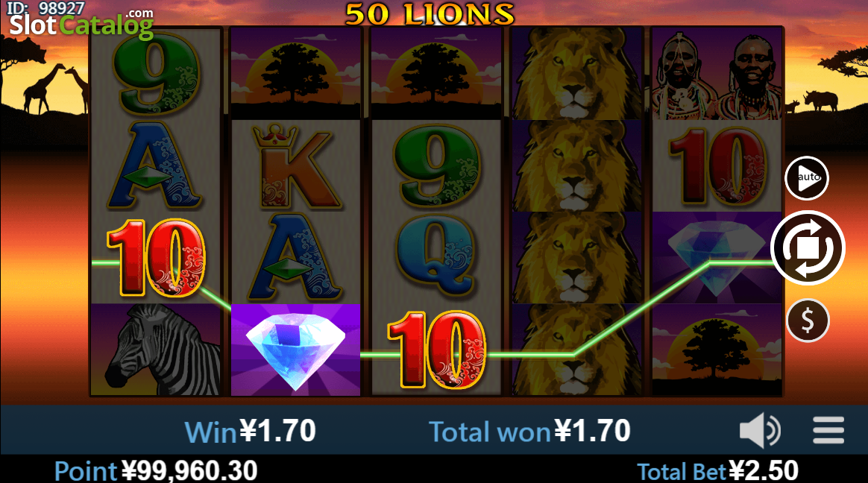Click the Win ¥1.70 display
The height and width of the screenshot is (483, 868).
coord(250,431)
